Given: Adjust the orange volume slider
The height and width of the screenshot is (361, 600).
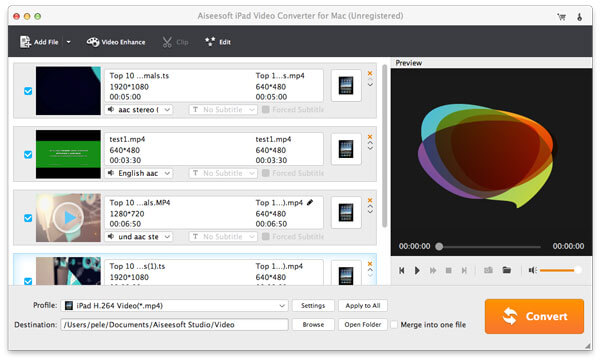Looking at the screenshot, I should point(560,270).
